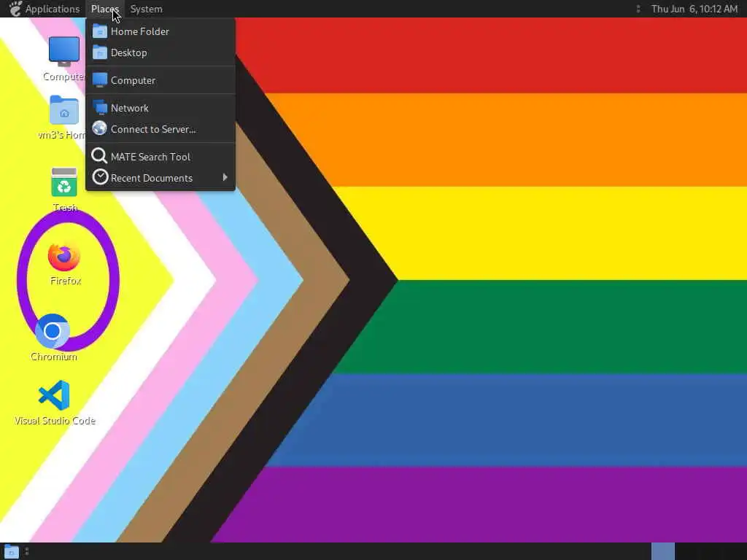
Task: Select the vm3's Home folder desktop icon
Action: pyautogui.click(x=64, y=110)
